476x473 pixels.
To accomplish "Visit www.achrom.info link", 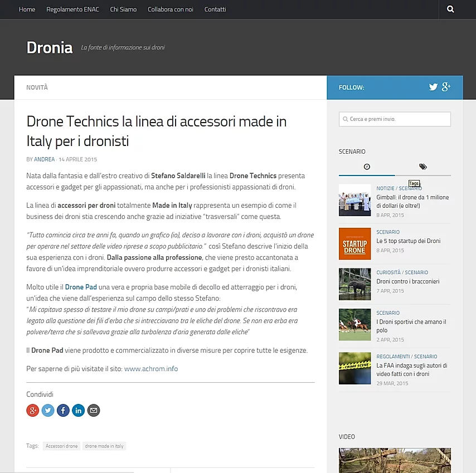I will coord(151,369).
